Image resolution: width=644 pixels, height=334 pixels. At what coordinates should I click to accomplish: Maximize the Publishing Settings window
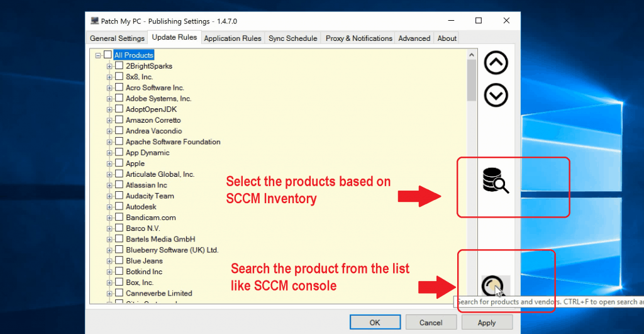point(479,21)
